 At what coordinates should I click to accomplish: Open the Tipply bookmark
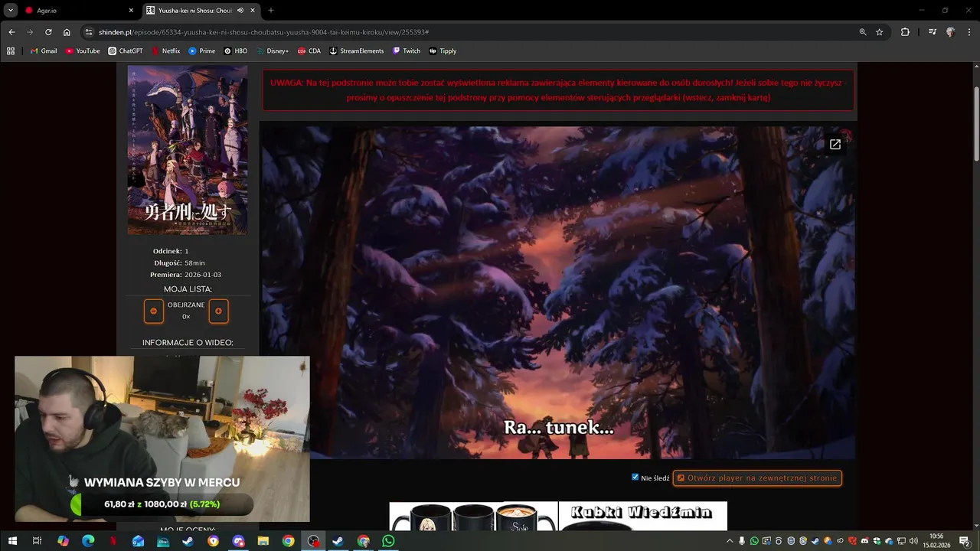[443, 51]
